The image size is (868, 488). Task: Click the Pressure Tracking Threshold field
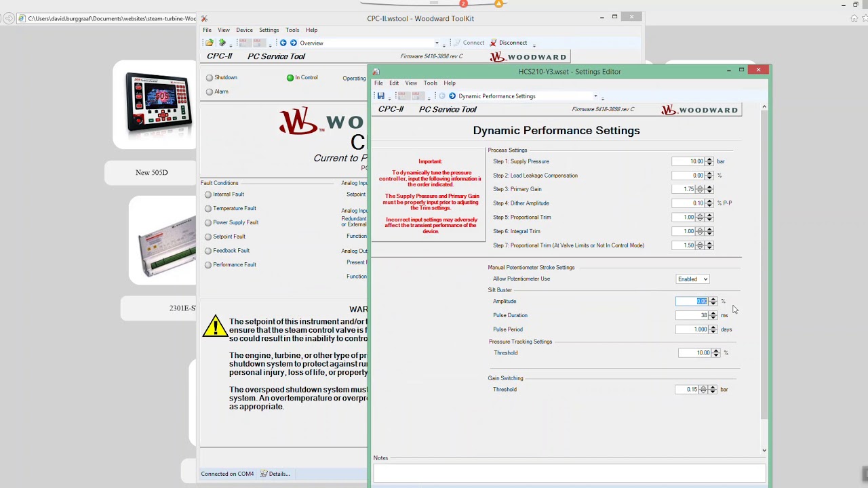695,353
